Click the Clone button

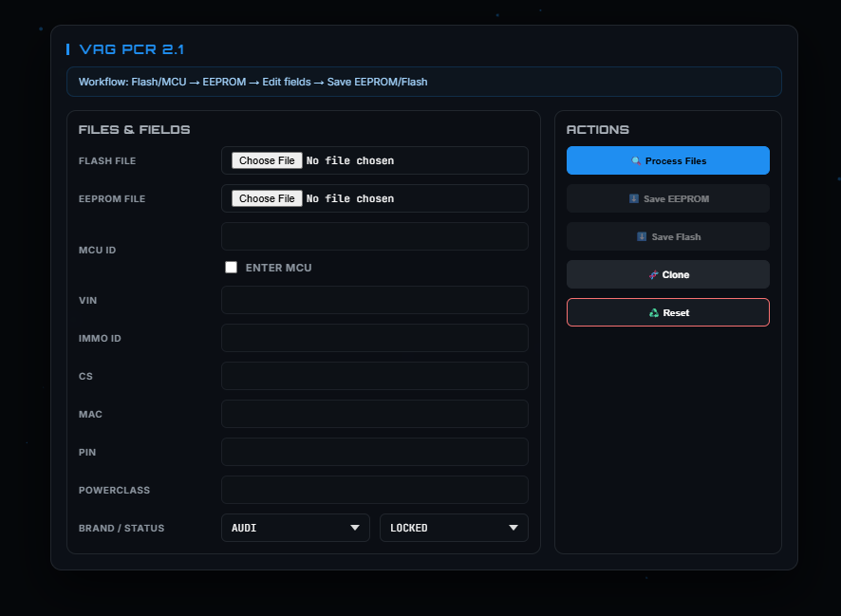tap(667, 274)
